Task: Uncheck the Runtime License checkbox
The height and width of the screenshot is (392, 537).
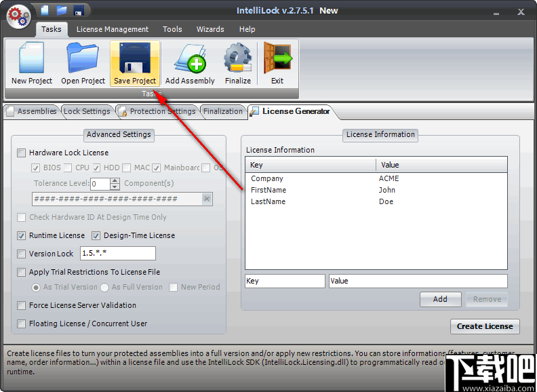Action: click(x=21, y=236)
